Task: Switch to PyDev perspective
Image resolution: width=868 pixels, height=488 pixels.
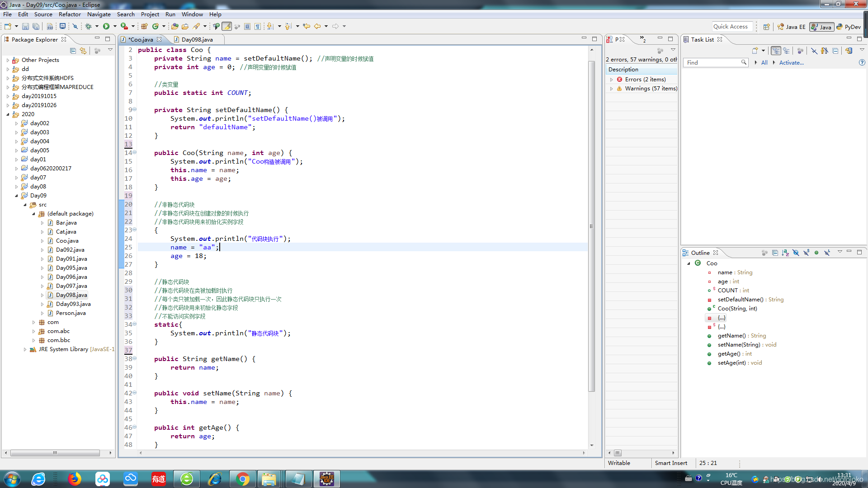Action: [x=849, y=27]
